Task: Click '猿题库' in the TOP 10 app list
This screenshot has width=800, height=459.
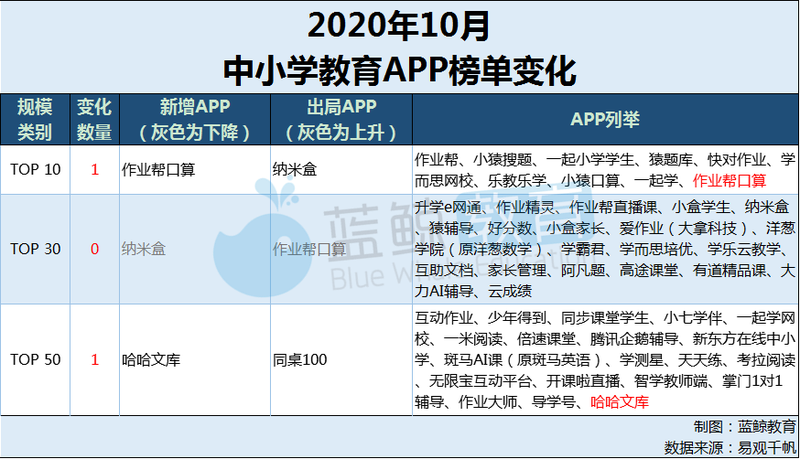Action: pos(671,160)
